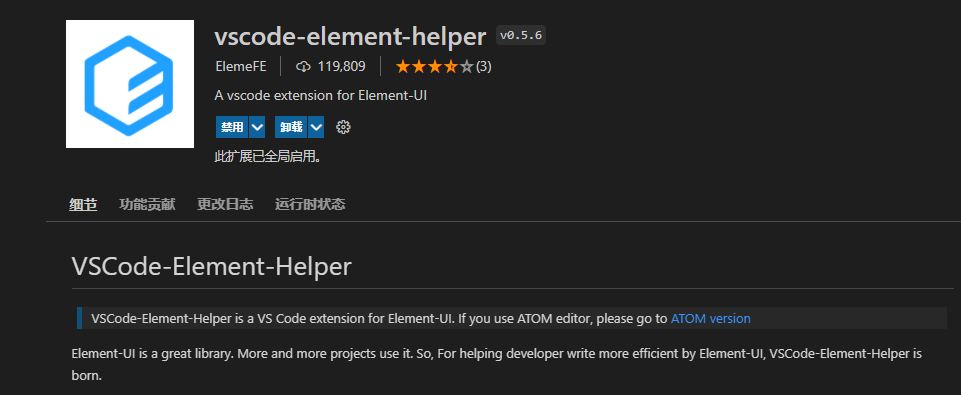The height and width of the screenshot is (395, 961).
Task: Click the blue hexagon Element extension logo
Action: pyautogui.click(x=130, y=85)
